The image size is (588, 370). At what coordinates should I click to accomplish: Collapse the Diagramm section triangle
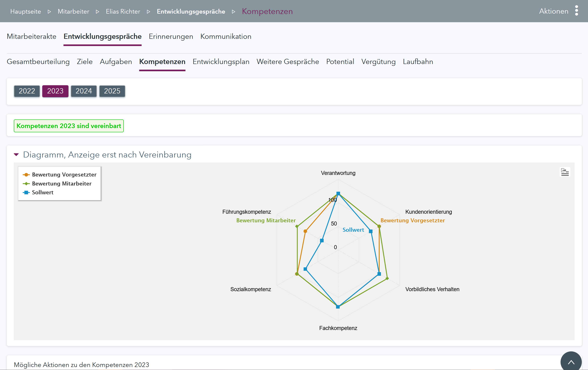[x=16, y=154]
